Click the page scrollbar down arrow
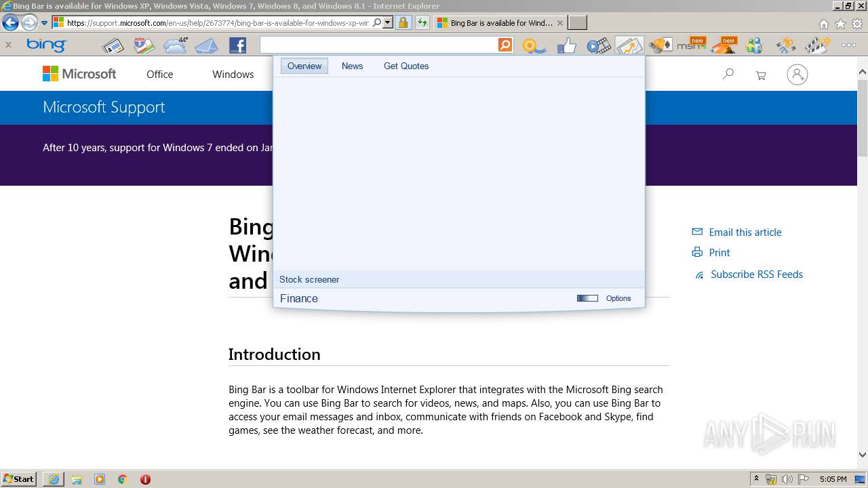This screenshot has width=868, height=488. pyautogui.click(x=863, y=455)
